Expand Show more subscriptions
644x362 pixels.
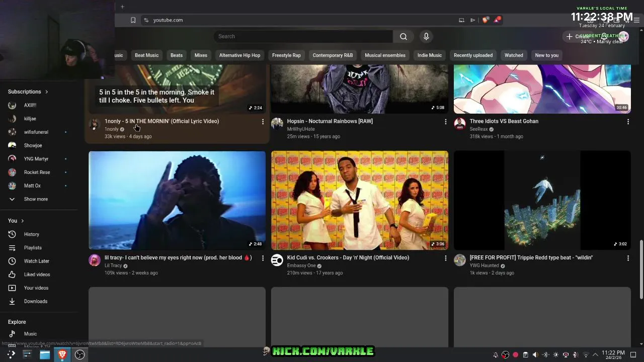pos(38,199)
